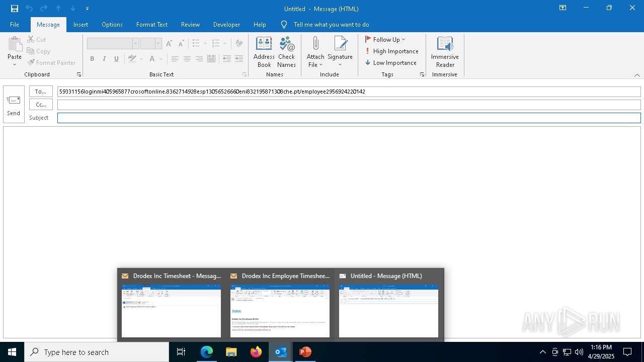
Task: Open the Follow Up flag menu
Action: coord(385,39)
